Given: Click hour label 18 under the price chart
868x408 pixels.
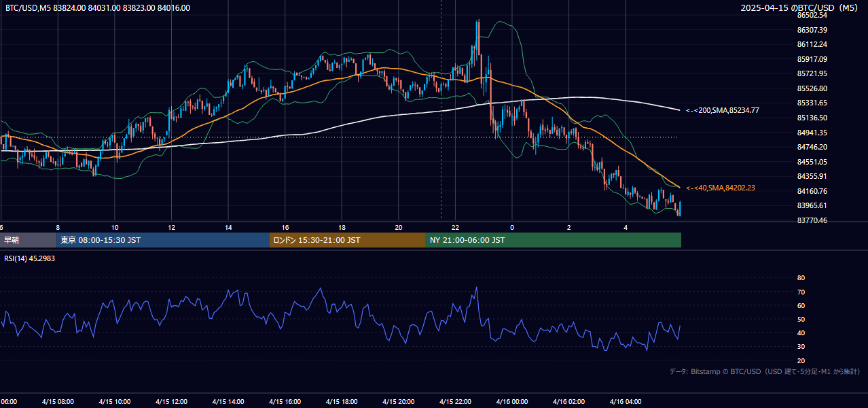Looking at the screenshot, I should pyautogui.click(x=342, y=228).
